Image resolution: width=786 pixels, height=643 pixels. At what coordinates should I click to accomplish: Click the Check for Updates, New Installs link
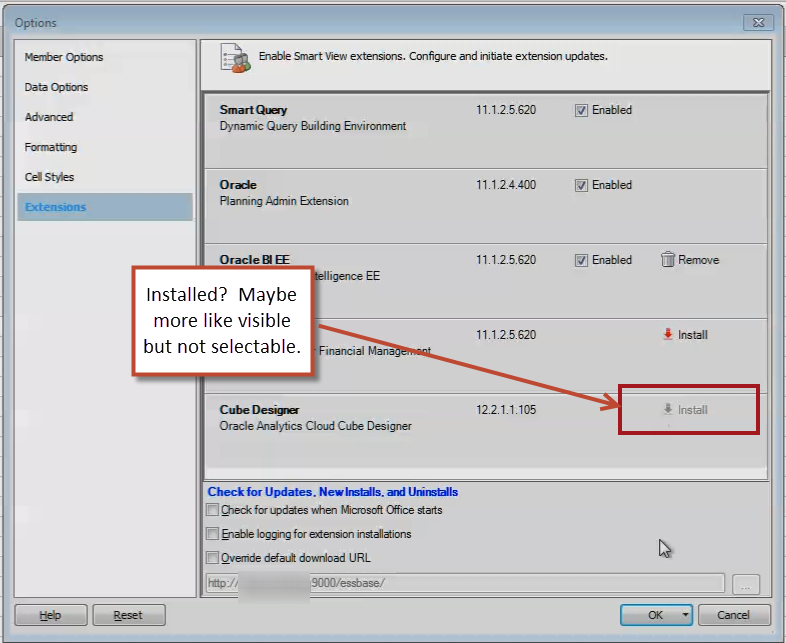333,492
